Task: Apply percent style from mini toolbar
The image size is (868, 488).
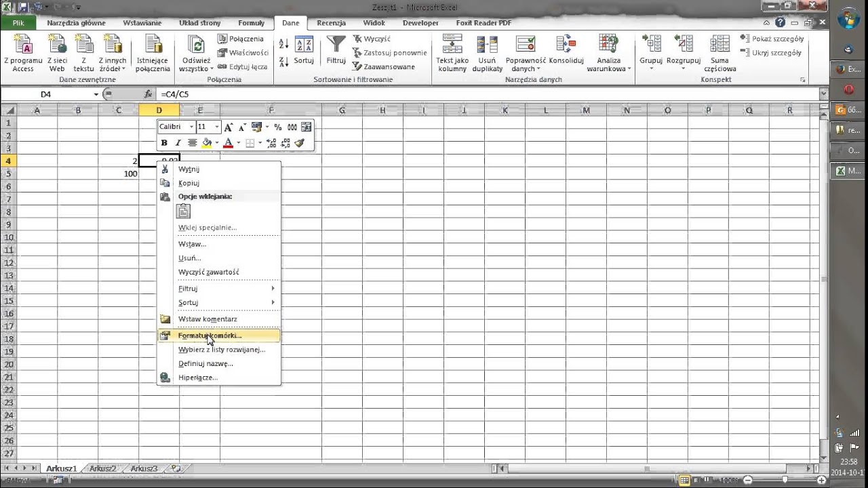Action: point(278,127)
